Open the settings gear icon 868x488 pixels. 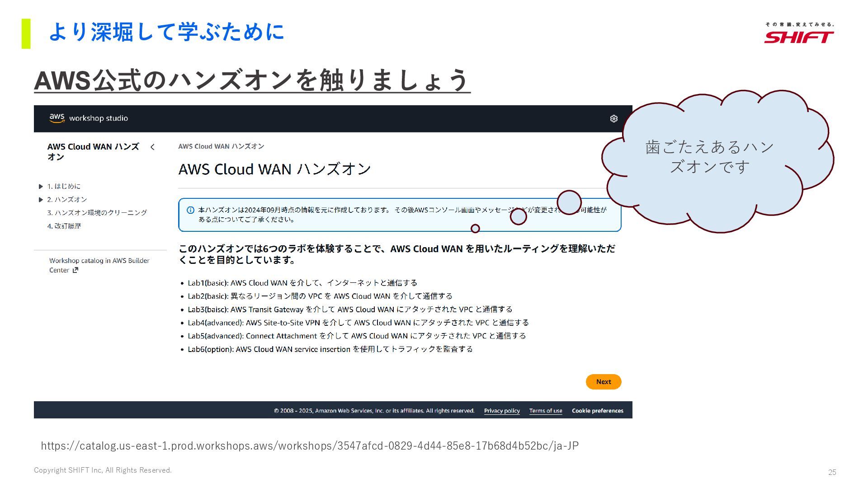(x=613, y=118)
